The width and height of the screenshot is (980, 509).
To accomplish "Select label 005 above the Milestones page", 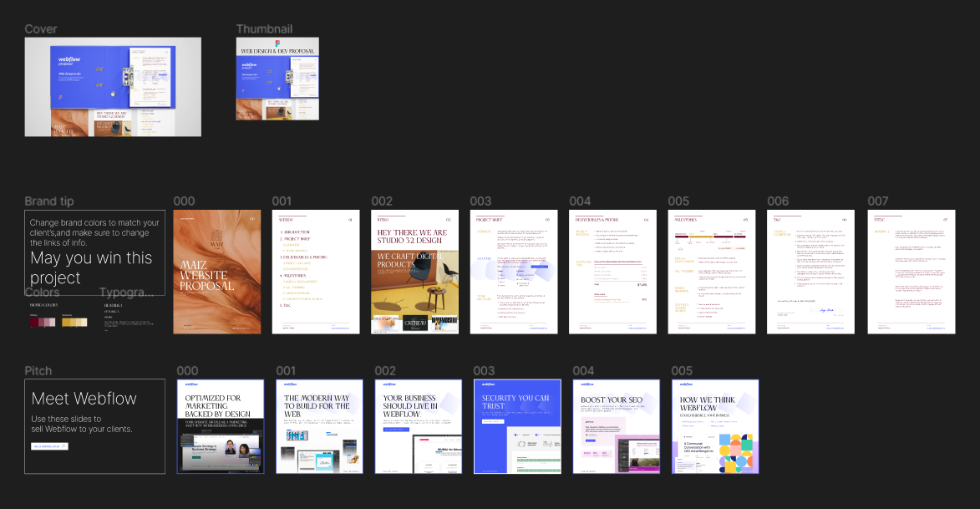I will coord(678,201).
